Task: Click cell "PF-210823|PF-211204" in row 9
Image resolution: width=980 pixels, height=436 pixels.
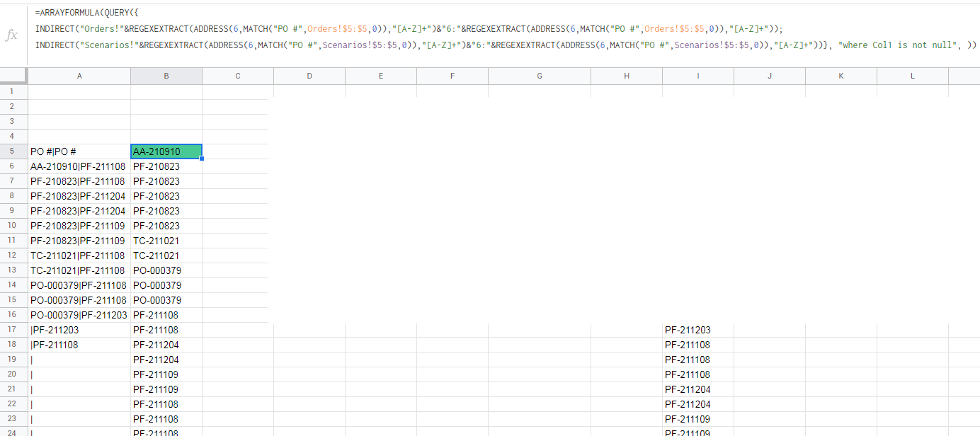Action: click(x=79, y=211)
